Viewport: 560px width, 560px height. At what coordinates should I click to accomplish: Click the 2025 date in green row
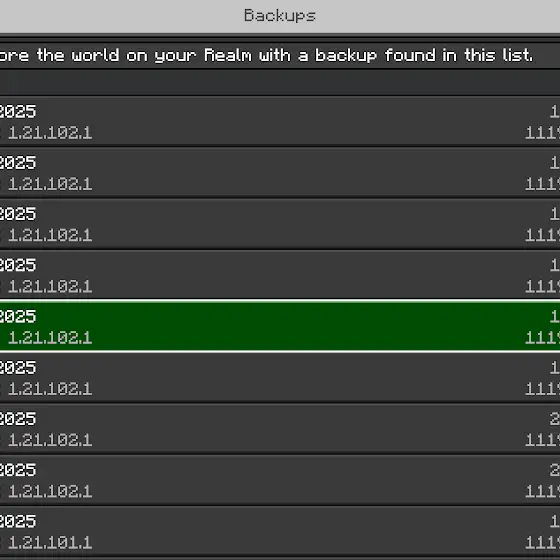click(18, 316)
